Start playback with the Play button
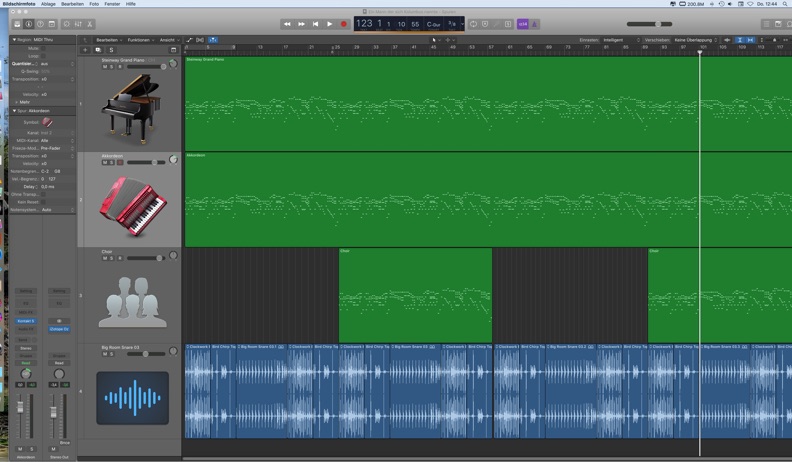 [x=329, y=24]
